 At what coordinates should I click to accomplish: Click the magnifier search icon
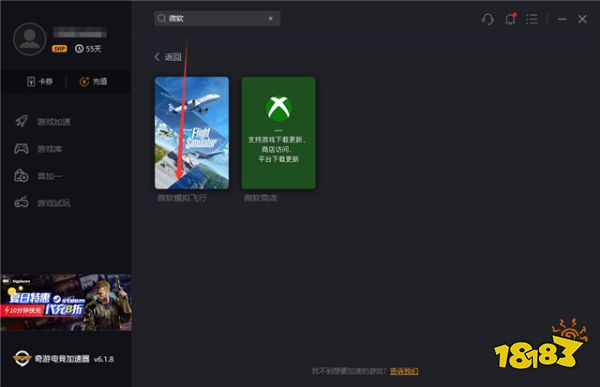pos(161,18)
